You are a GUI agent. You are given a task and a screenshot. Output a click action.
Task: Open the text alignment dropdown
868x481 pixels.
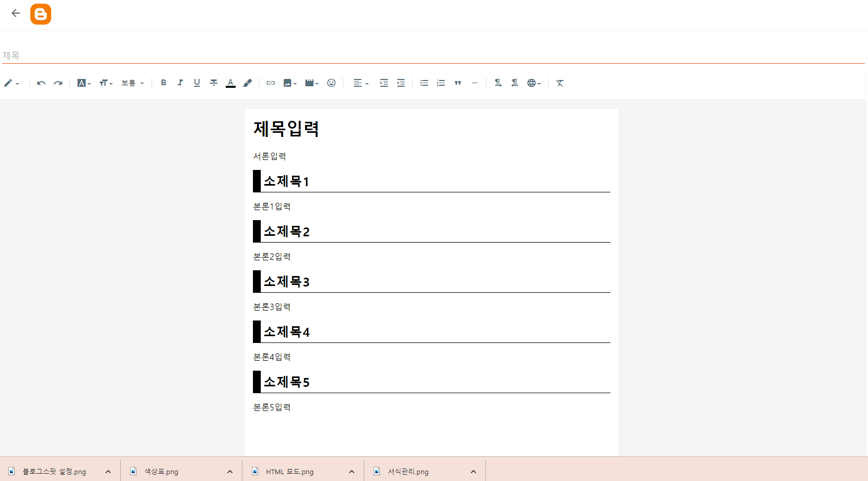pyautogui.click(x=360, y=83)
